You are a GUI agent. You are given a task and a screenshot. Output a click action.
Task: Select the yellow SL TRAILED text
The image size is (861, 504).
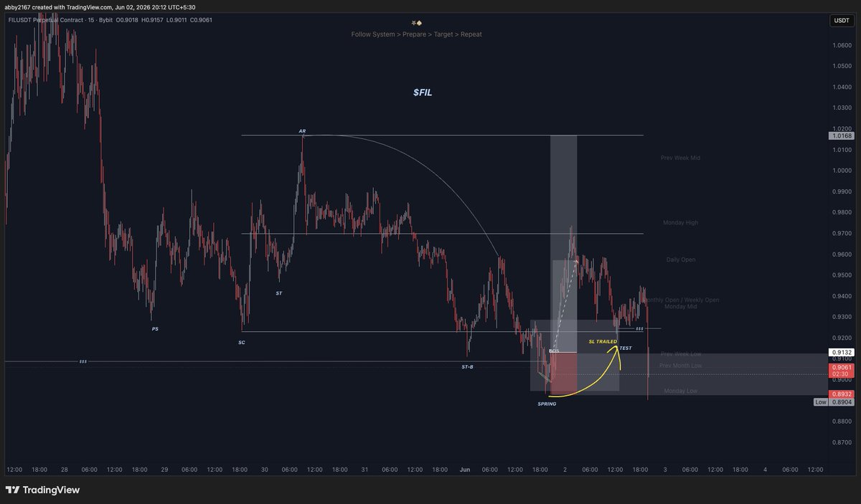[603, 342]
